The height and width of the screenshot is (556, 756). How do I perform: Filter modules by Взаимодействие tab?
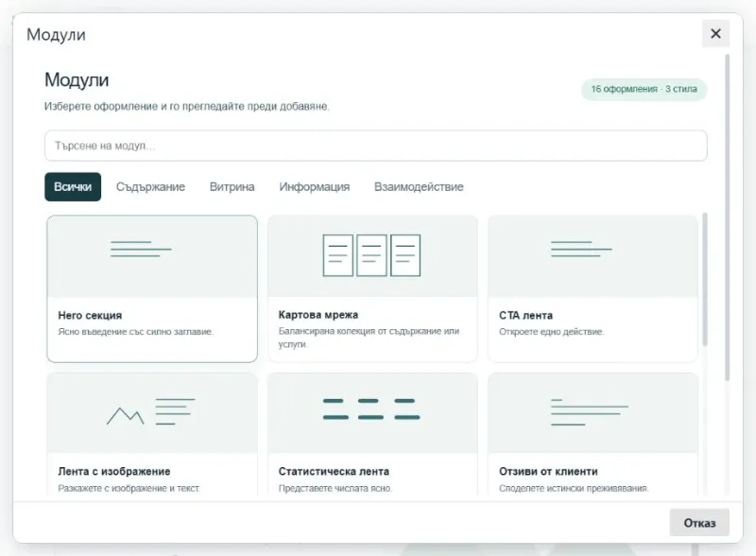click(419, 187)
